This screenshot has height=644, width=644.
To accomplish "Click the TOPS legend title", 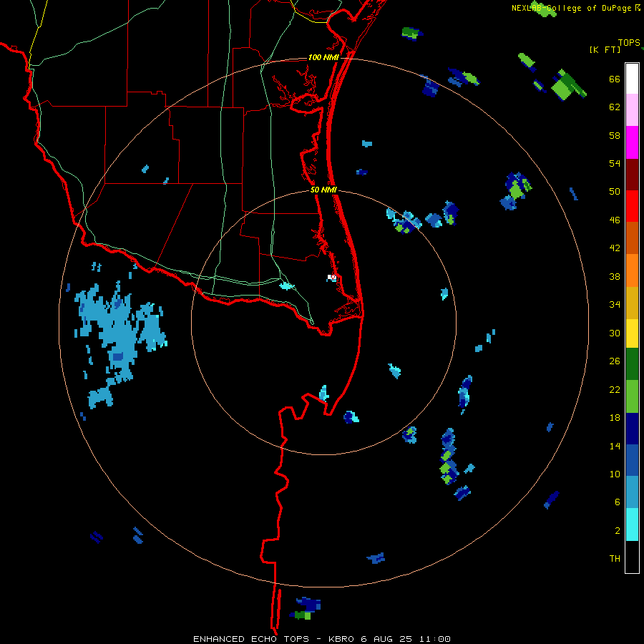I will 629,43.
